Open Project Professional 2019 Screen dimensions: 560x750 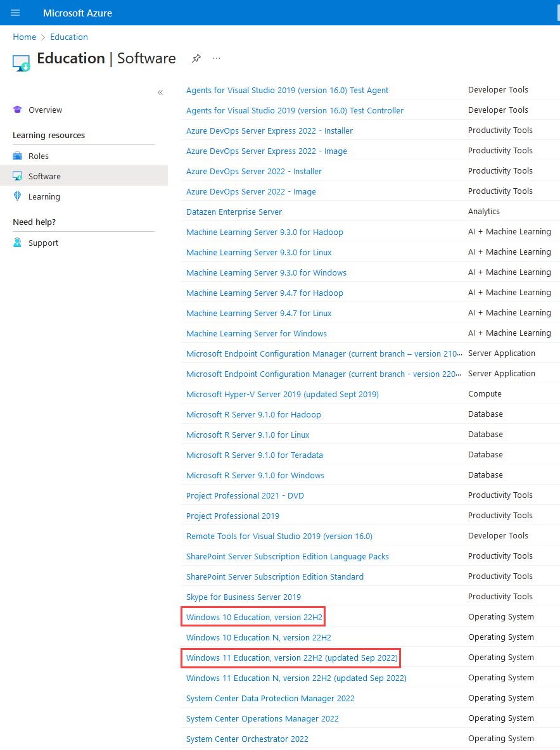point(232,516)
